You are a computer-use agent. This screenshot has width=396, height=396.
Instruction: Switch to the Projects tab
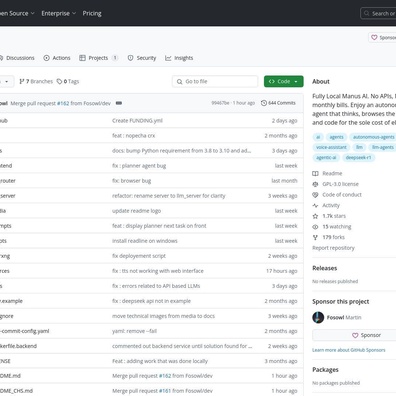tap(98, 58)
